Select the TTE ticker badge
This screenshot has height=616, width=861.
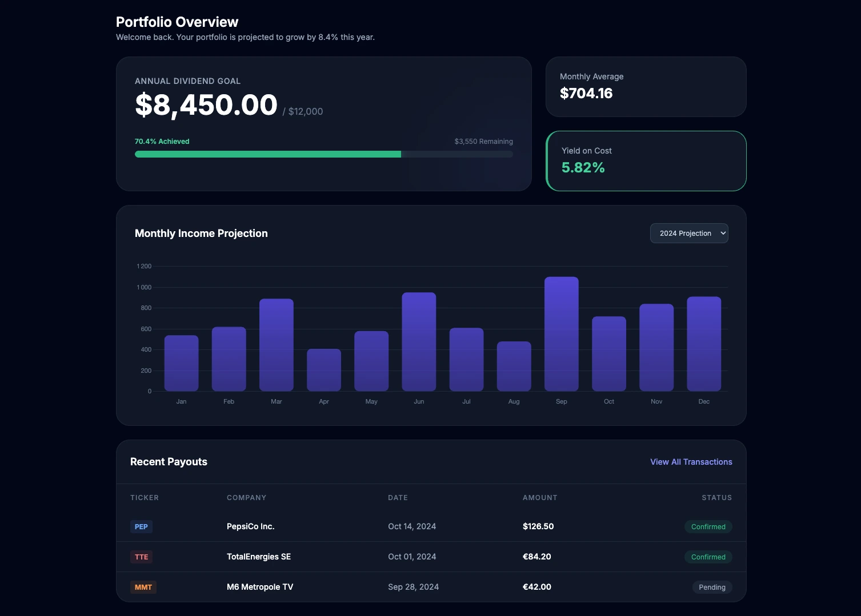[x=141, y=557]
